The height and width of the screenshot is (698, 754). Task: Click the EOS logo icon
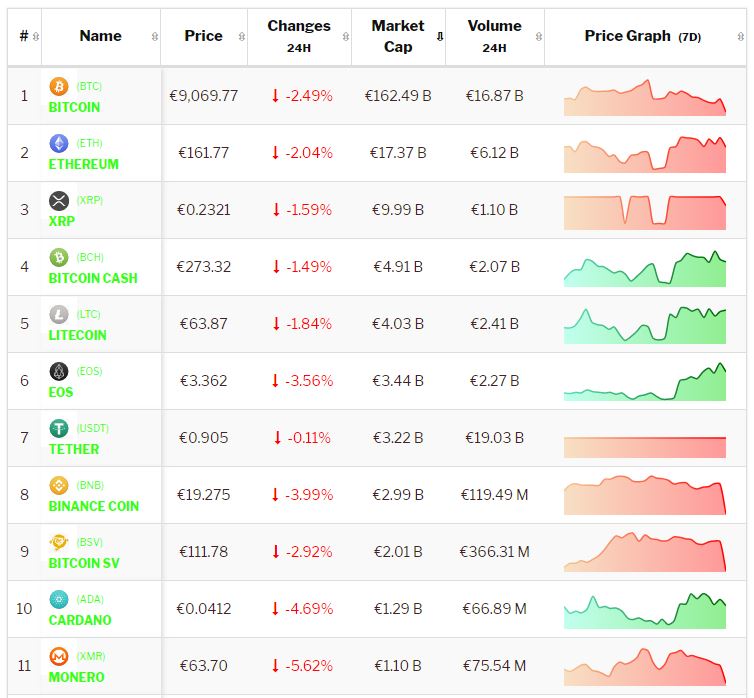[59, 372]
